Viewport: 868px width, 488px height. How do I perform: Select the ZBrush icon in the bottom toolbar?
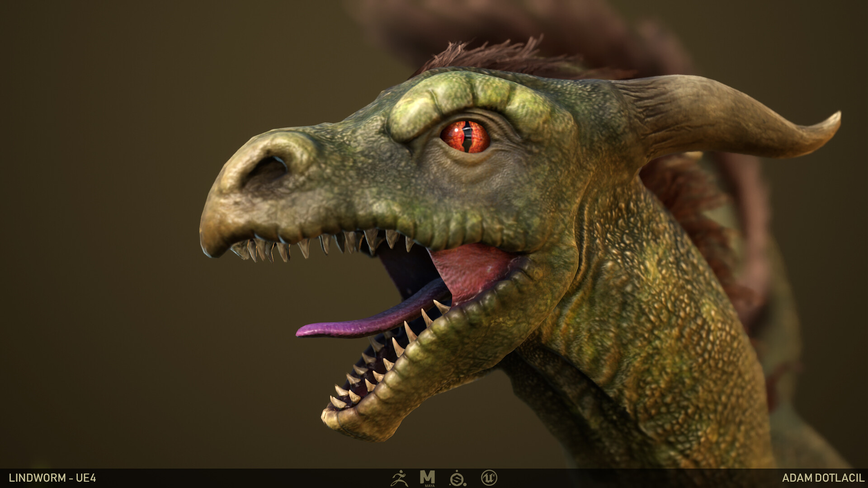point(400,478)
